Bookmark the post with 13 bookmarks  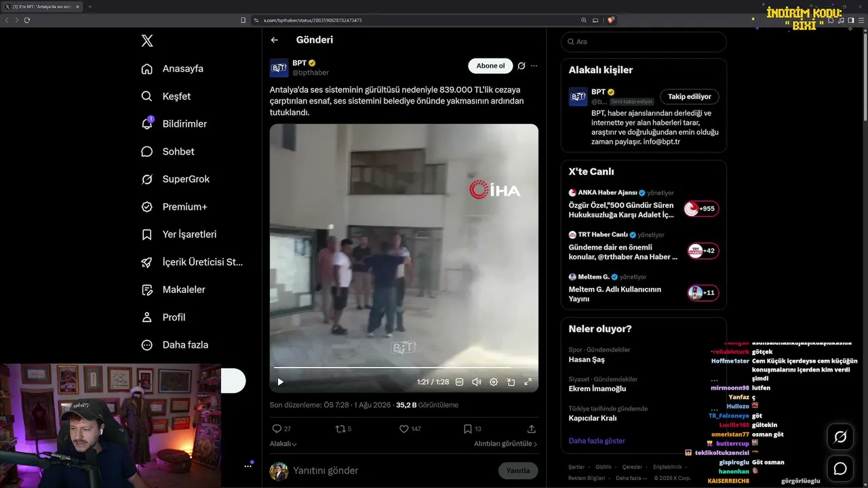coord(468,429)
